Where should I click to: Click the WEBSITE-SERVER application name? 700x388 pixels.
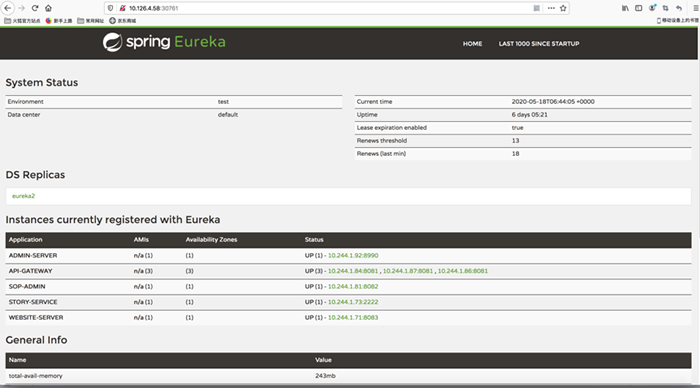[36, 317]
